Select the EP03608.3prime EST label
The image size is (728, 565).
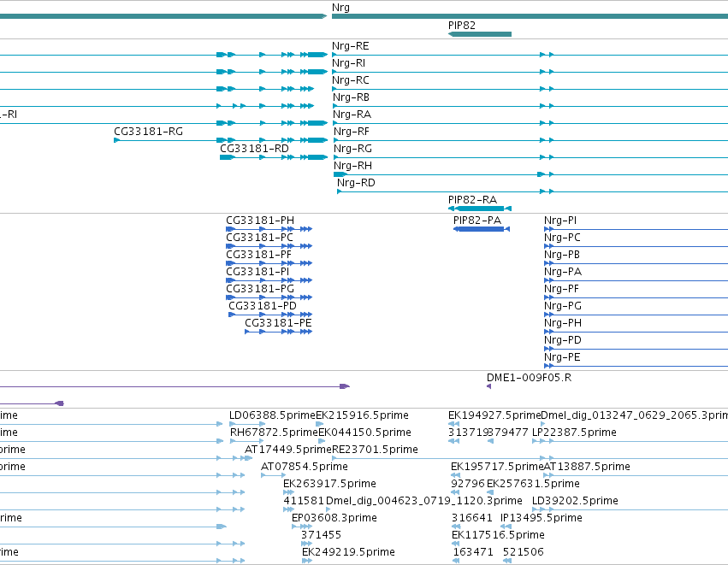tap(334, 519)
